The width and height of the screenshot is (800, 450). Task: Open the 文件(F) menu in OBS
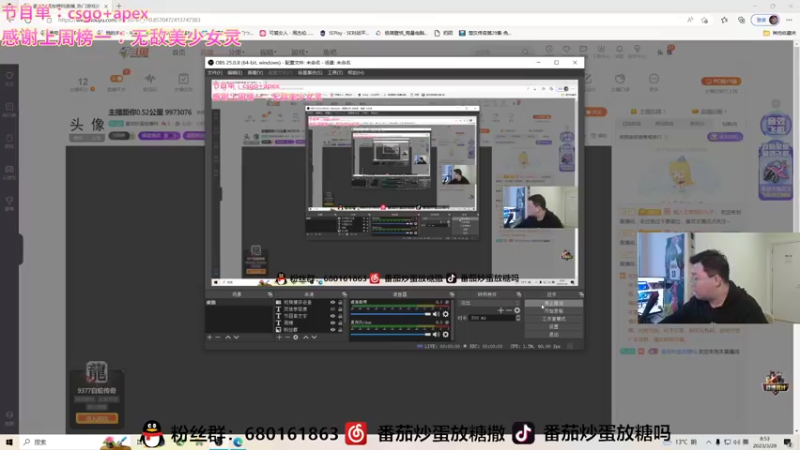214,73
